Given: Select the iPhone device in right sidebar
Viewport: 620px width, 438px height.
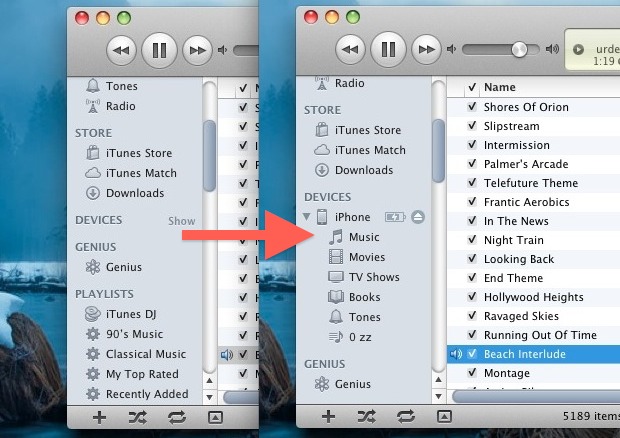Looking at the screenshot, I should tap(352, 217).
